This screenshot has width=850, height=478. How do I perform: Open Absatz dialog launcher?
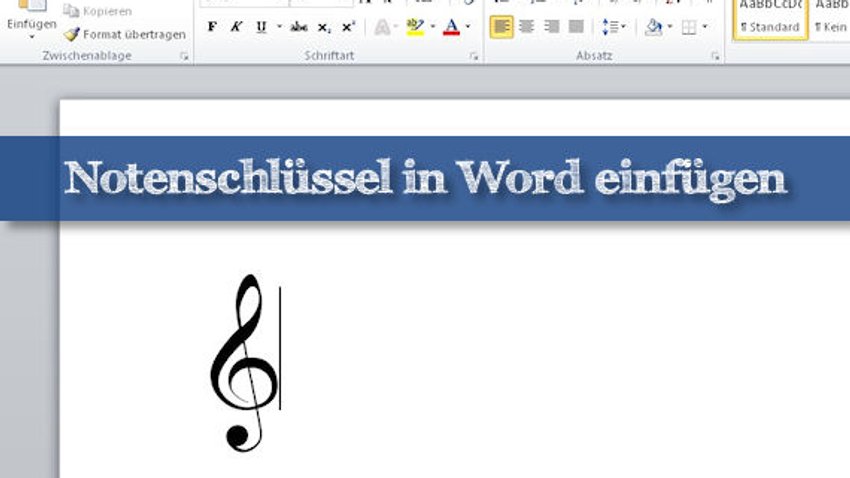point(715,56)
